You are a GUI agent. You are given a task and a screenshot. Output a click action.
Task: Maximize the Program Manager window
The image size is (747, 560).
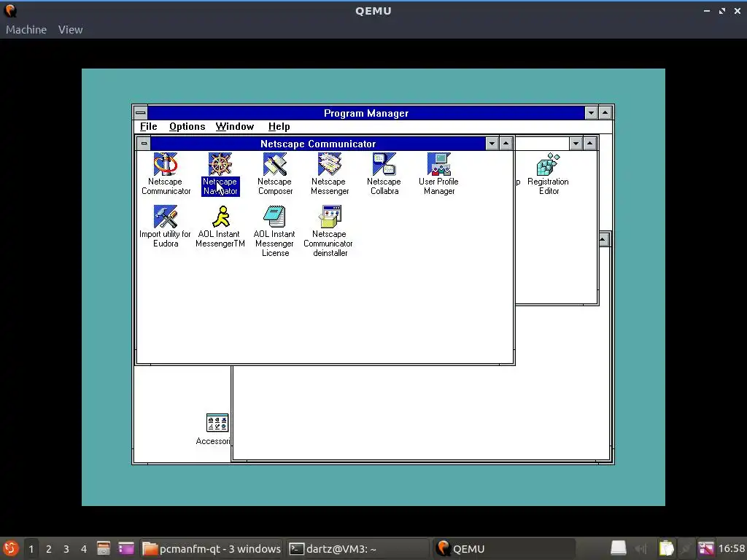(x=605, y=113)
